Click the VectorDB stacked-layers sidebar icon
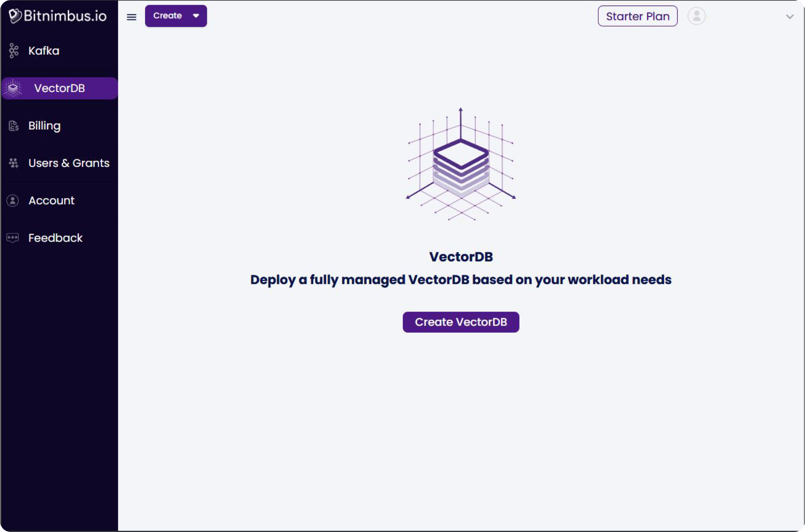 tap(13, 88)
